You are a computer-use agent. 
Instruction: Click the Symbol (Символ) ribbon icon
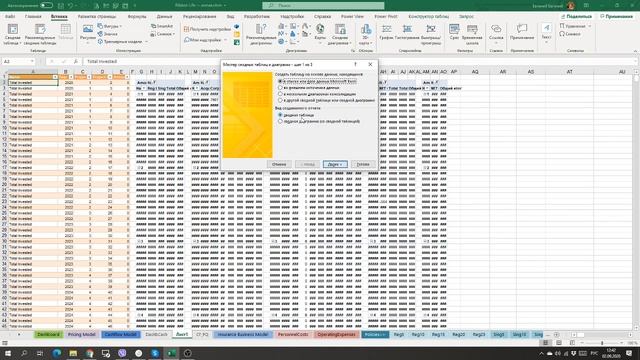pos(570,34)
